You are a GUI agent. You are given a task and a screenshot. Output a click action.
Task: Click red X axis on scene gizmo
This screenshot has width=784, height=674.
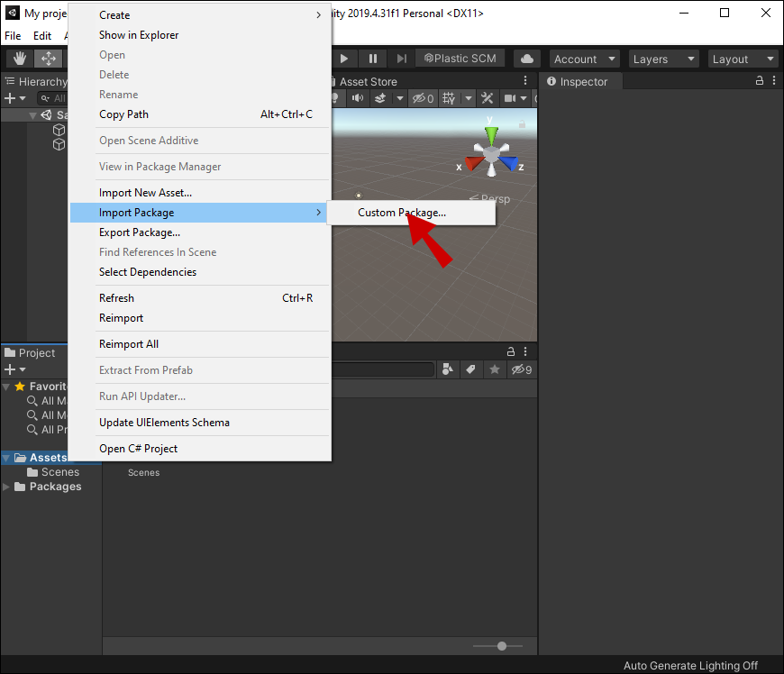click(x=473, y=163)
